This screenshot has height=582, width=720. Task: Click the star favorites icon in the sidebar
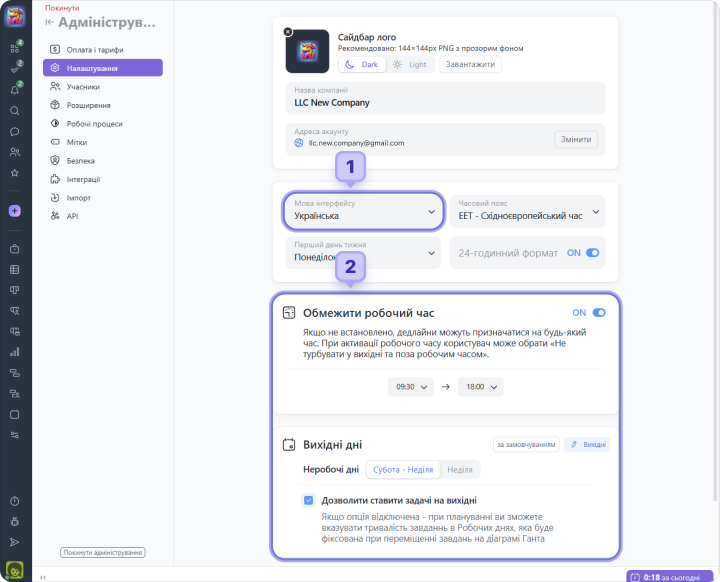pos(15,172)
